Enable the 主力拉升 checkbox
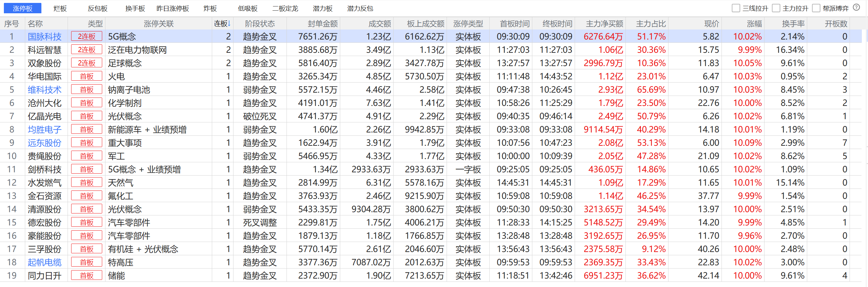Image resolution: width=868 pixels, height=287 pixels. (x=776, y=8)
